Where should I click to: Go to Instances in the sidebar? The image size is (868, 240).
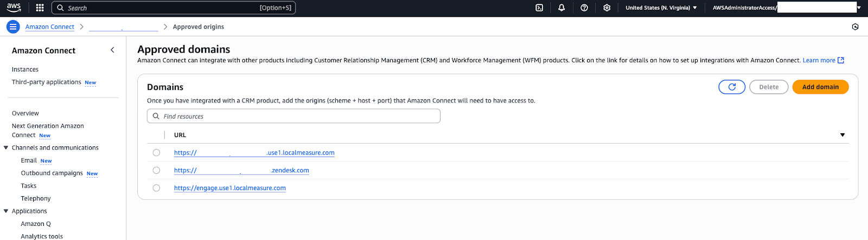point(25,69)
